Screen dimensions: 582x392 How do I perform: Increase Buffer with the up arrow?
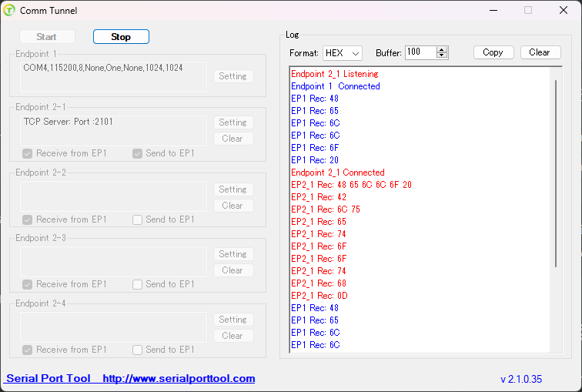(x=442, y=49)
